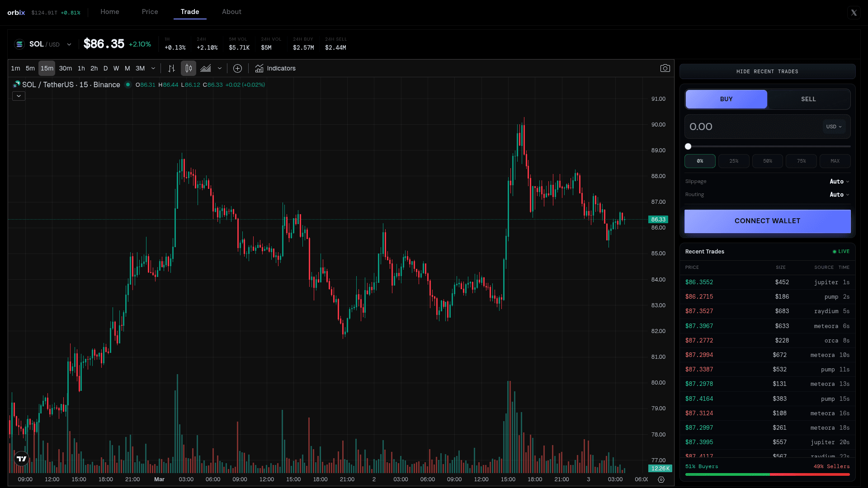Select the area chart style icon
The height and width of the screenshot is (488, 868).
[206, 68]
